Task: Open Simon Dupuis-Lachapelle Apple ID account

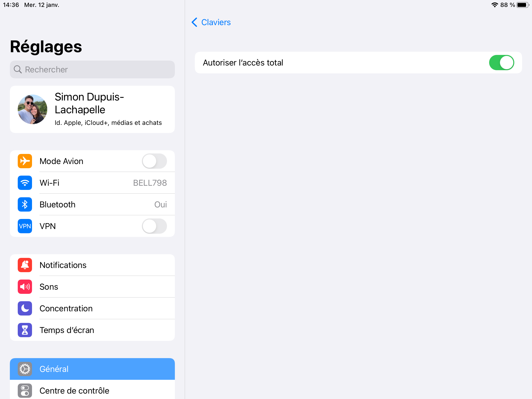Action: (92, 109)
